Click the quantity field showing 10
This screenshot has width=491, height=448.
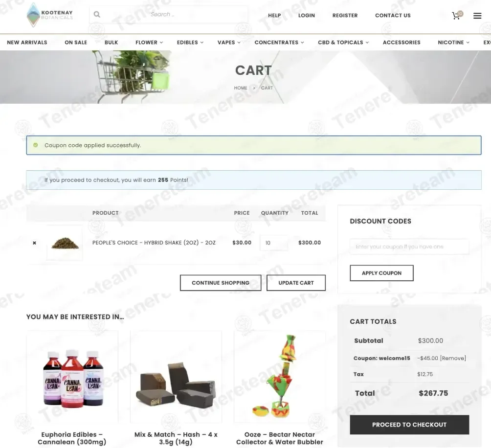pos(274,243)
